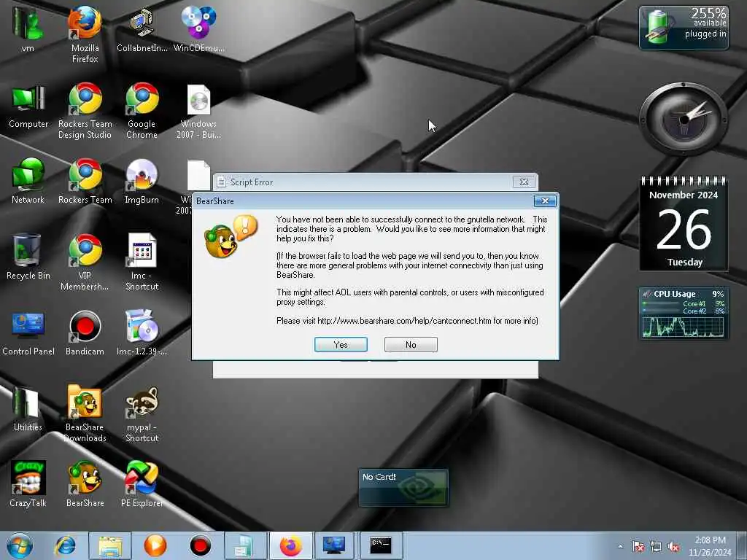Select the Windows 2007 - Bui disc image file
This screenshot has width=747, height=560.
[x=198, y=111]
